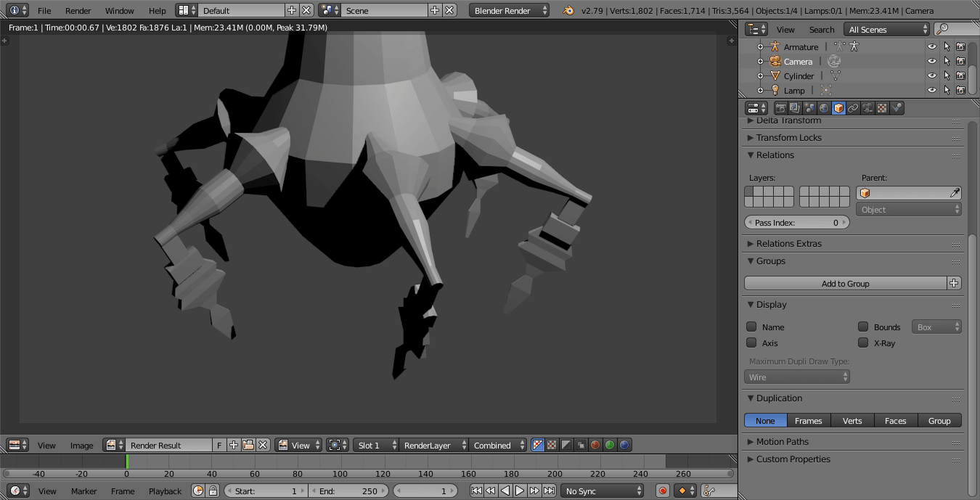Click the End frame field
Image resolution: width=980 pixels, height=500 pixels.
coord(348,491)
